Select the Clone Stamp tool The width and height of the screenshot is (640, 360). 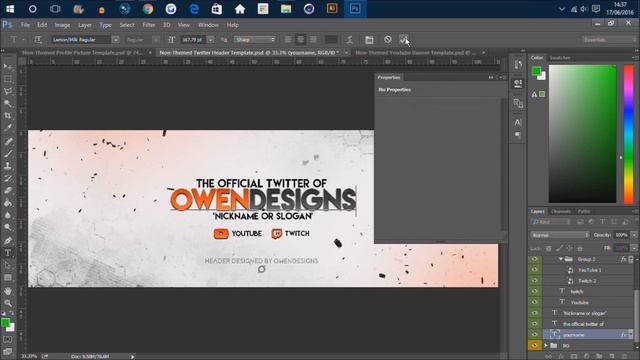(8, 166)
